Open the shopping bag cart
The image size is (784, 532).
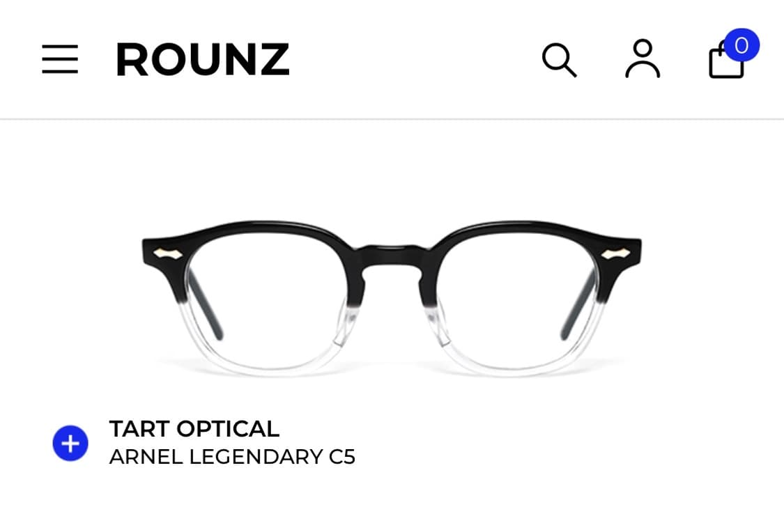click(x=726, y=61)
